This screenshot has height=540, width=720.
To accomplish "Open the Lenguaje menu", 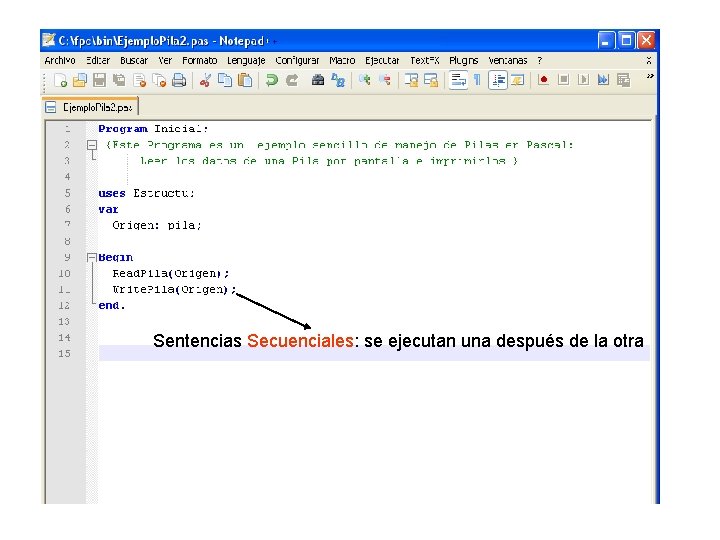I will click(x=246, y=61).
